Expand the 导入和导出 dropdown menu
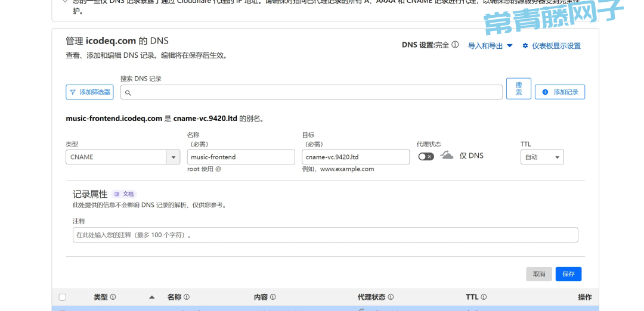The height and width of the screenshot is (311, 644). (x=490, y=46)
